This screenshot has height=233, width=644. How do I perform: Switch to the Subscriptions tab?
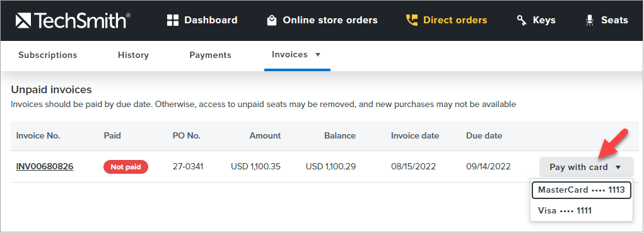coord(48,55)
